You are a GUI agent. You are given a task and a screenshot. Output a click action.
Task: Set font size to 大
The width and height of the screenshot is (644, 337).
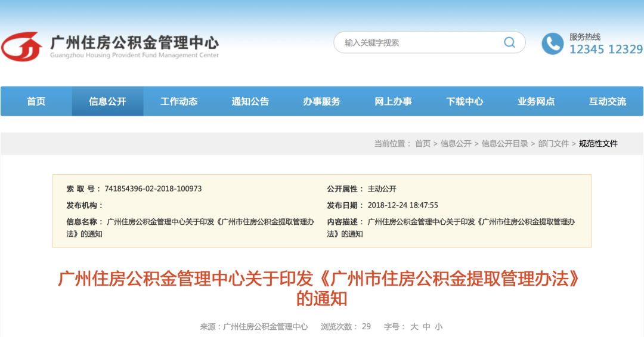[414, 327]
